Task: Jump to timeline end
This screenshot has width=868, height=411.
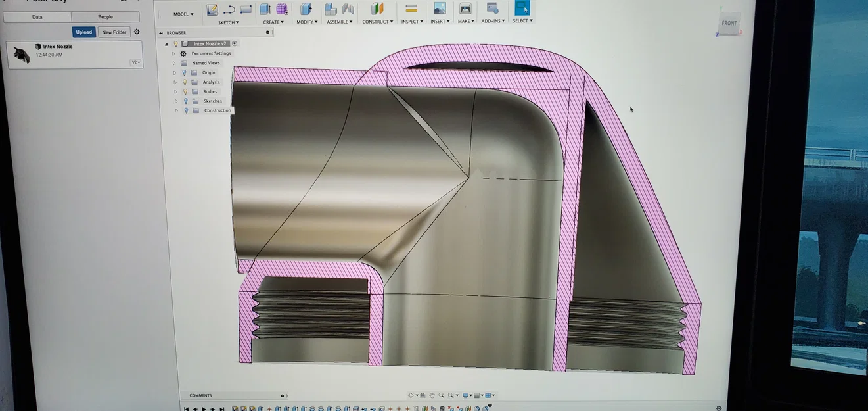Action: click(x=222, y=409)
